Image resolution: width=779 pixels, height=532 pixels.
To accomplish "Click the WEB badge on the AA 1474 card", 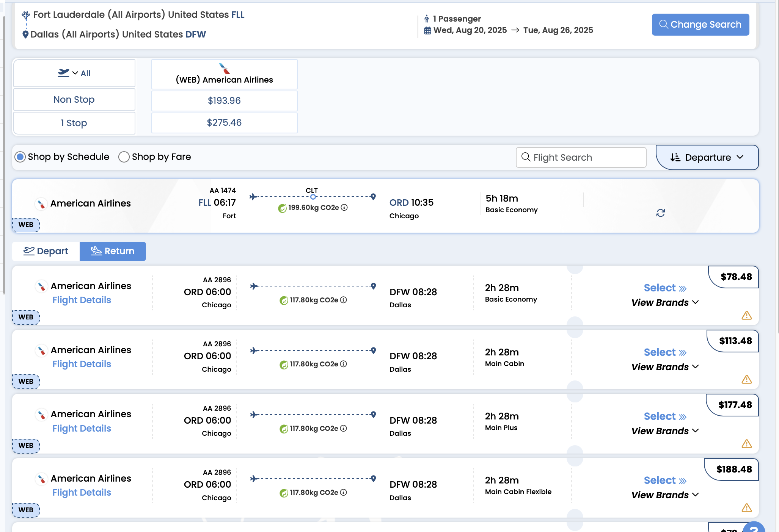I will tap(26, 225).
